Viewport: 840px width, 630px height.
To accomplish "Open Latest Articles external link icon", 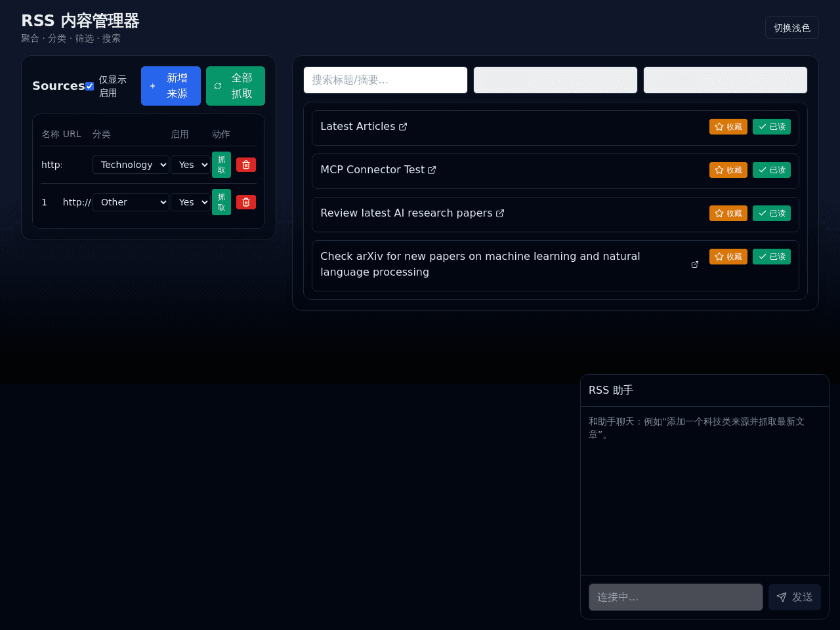I will click(x=403, y=127).
